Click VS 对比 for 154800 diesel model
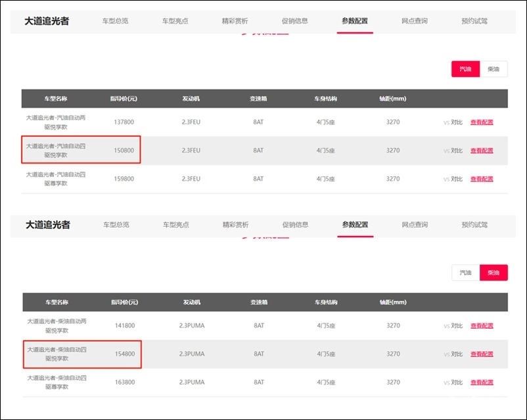This screenshot has height=420, width=527. click(x=453, y=354)
